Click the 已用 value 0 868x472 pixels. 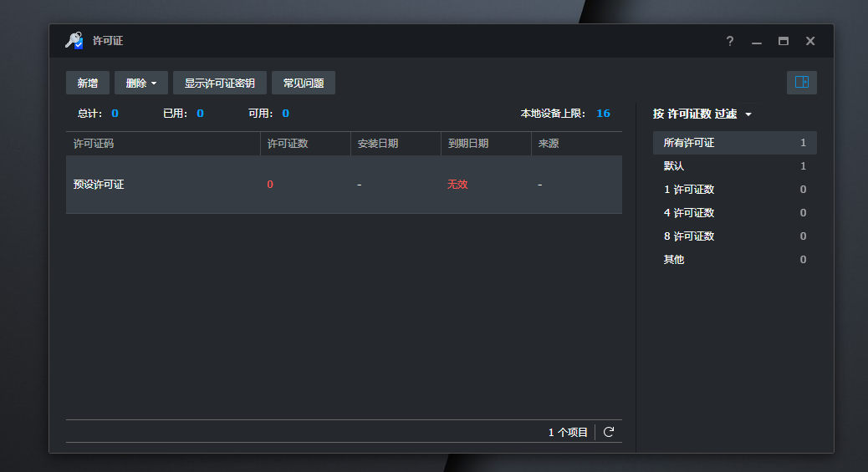coord(200,114)
